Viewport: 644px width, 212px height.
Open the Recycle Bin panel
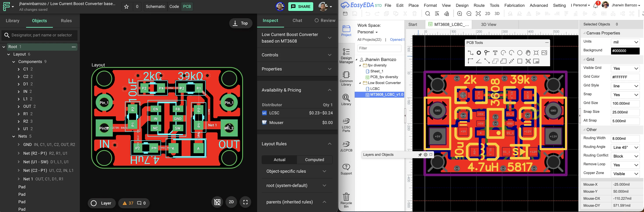click(346, 199)
